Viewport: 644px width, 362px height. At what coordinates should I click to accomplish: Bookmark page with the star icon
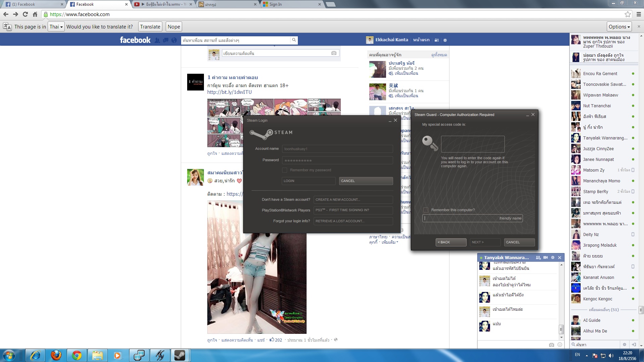628,14
